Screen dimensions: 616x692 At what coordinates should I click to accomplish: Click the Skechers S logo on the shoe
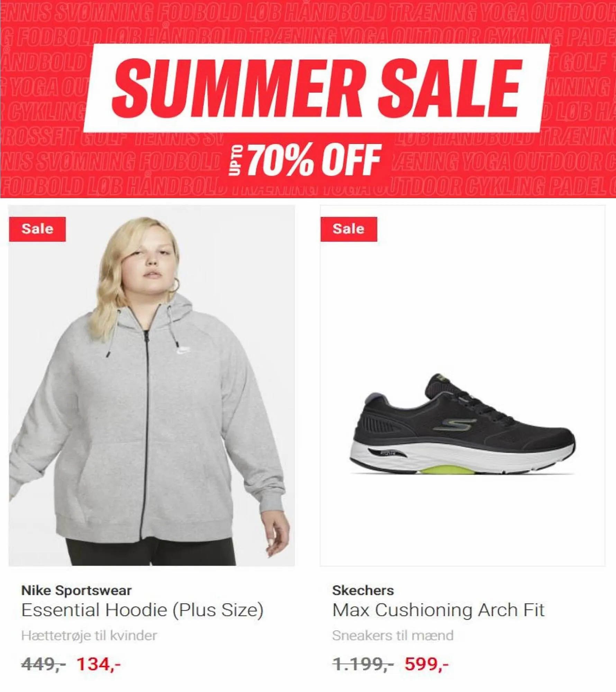click(x=454, y=424)
